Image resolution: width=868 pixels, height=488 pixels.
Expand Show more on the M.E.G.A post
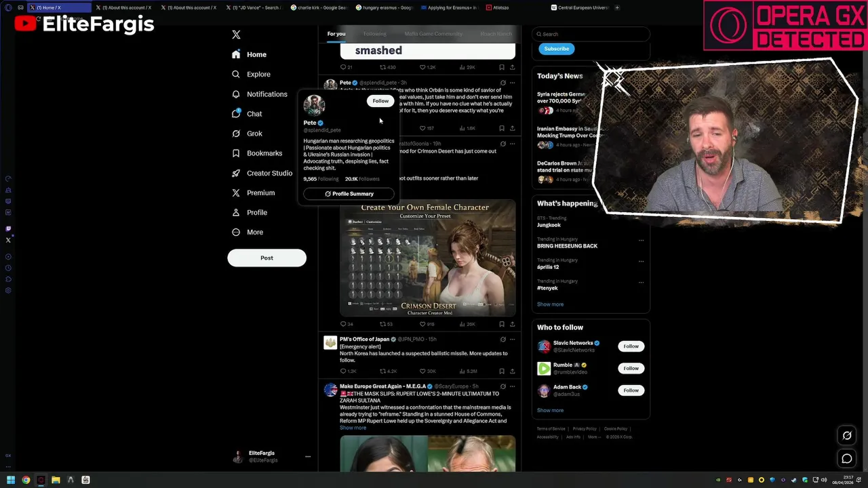pyautogui.click(x=353, y=428)
